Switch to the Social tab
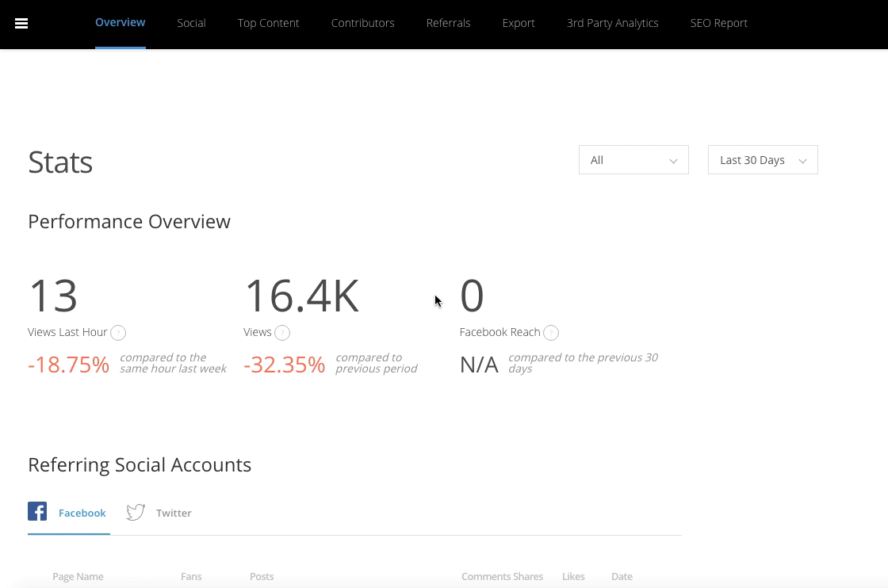The width and height of the screenshot is (888, 588). click(191, 23)
